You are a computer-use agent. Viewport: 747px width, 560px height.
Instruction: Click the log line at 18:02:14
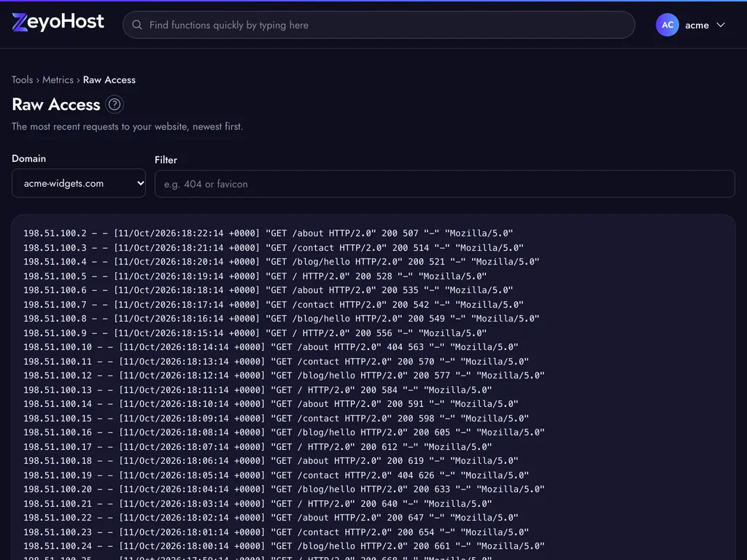[x=271, y=518]
